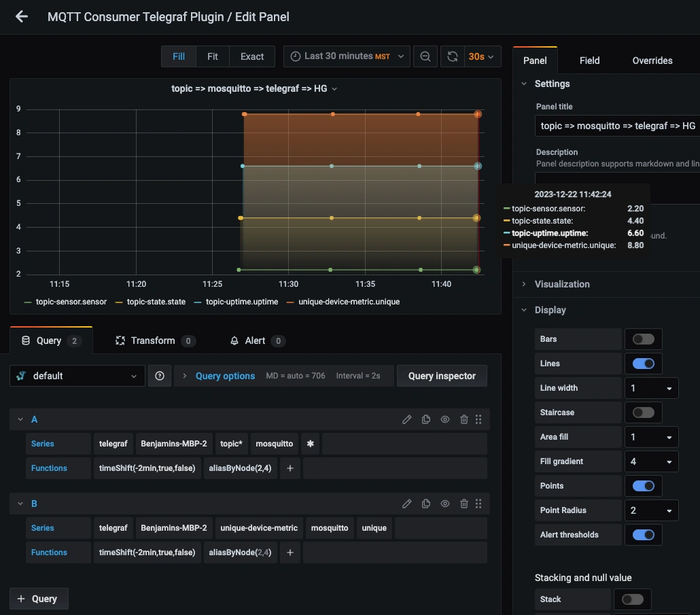Viewport: 700px width, 615px height.
Task: Click the mosquitto segment in query B
Action: pyautogui.click(x=330, y=528)
